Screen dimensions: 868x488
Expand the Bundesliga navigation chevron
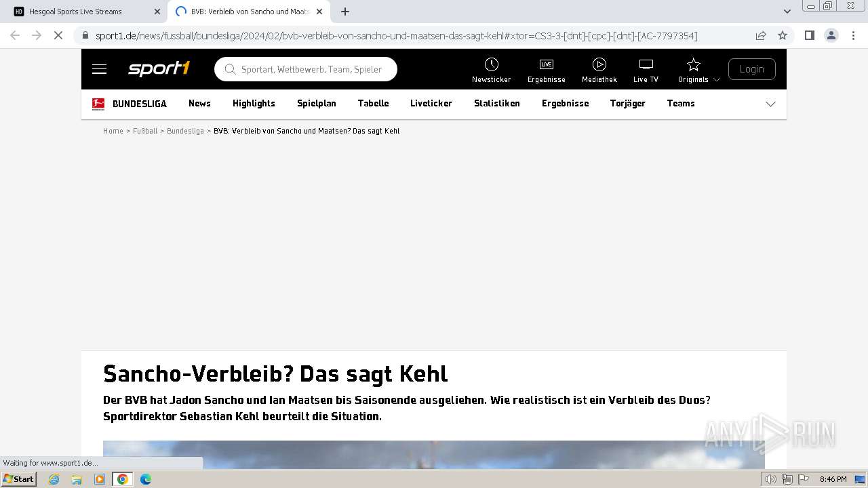point(770,104)
